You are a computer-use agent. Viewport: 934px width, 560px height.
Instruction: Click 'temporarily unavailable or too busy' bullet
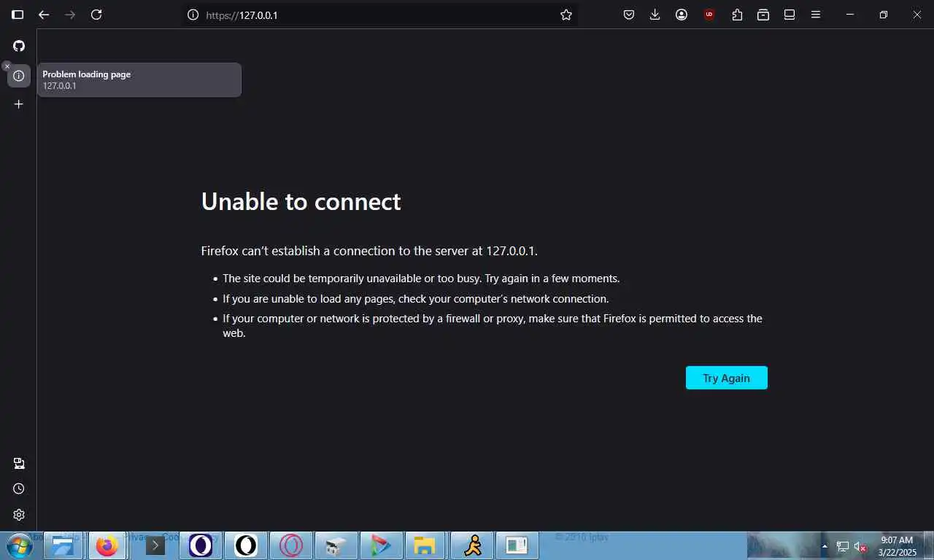coord(421,279)
